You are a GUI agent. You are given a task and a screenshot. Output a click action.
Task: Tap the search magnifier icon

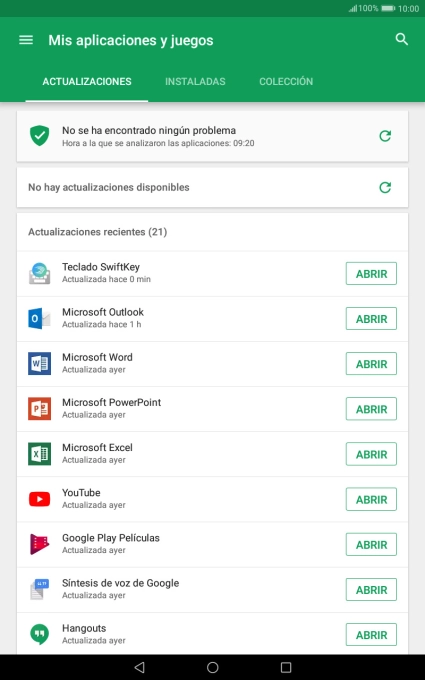(x=402, y=39)
